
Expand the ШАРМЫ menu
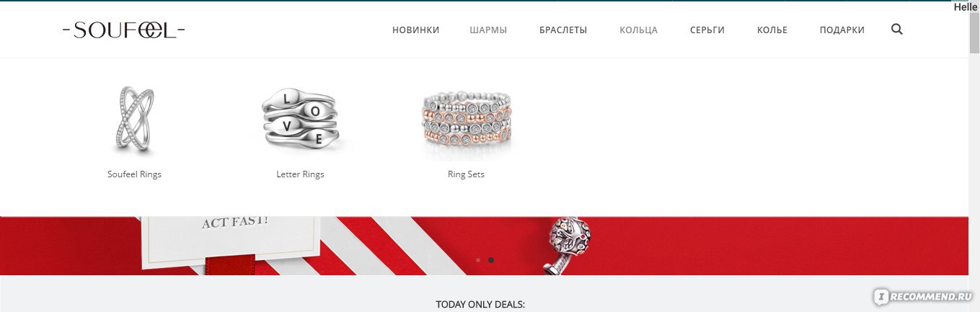(x=488, y=30)
